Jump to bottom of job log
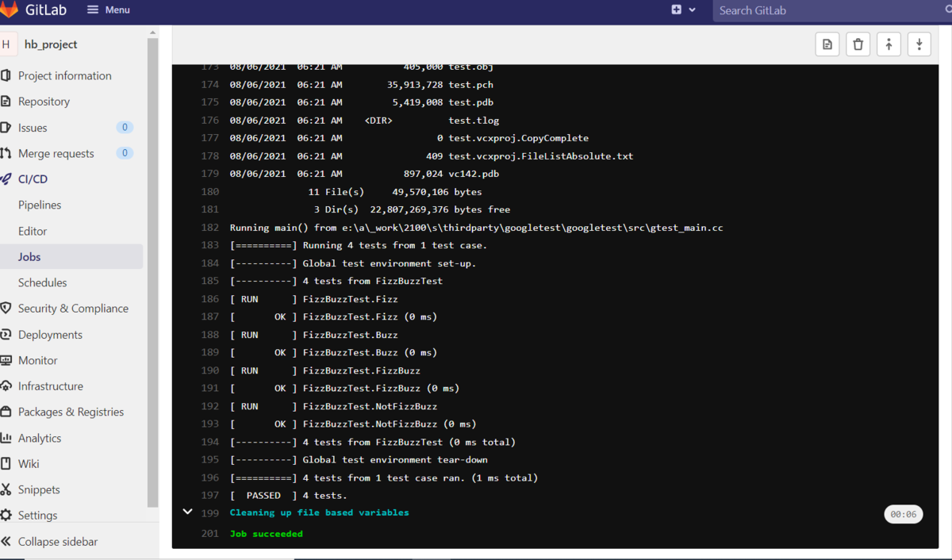952x560 pixels. coord(919,44)
